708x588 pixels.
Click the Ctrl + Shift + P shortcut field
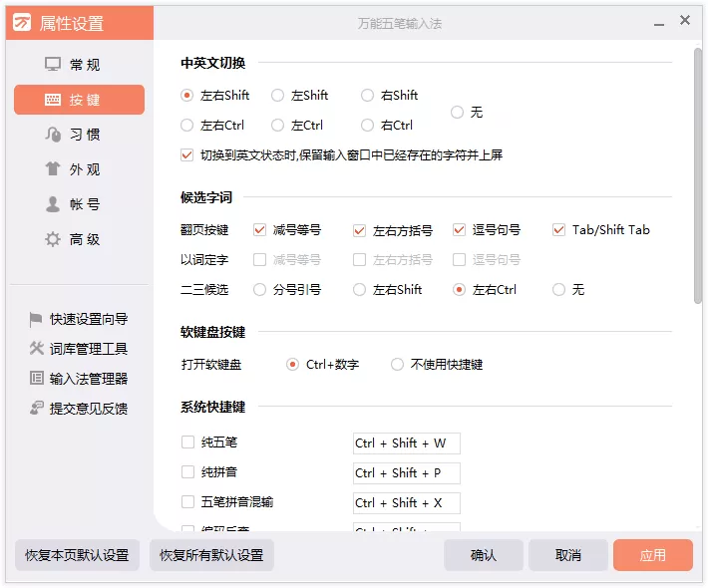tap(407, 473)
